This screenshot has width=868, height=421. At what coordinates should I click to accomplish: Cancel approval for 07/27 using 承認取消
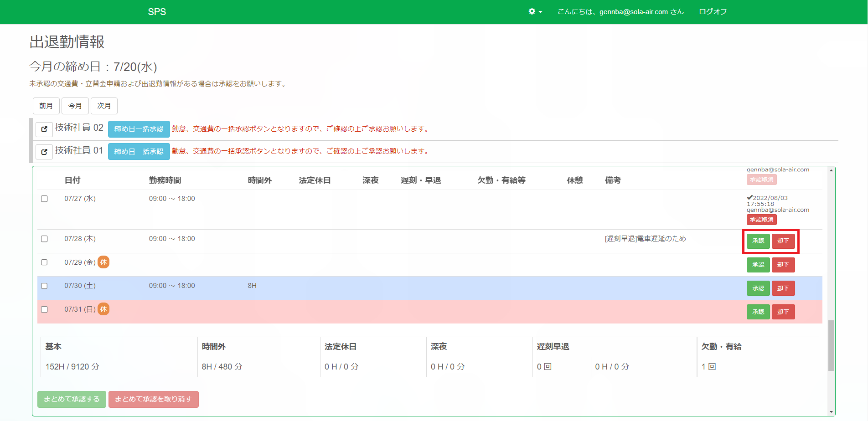click(x=761, y=220)
